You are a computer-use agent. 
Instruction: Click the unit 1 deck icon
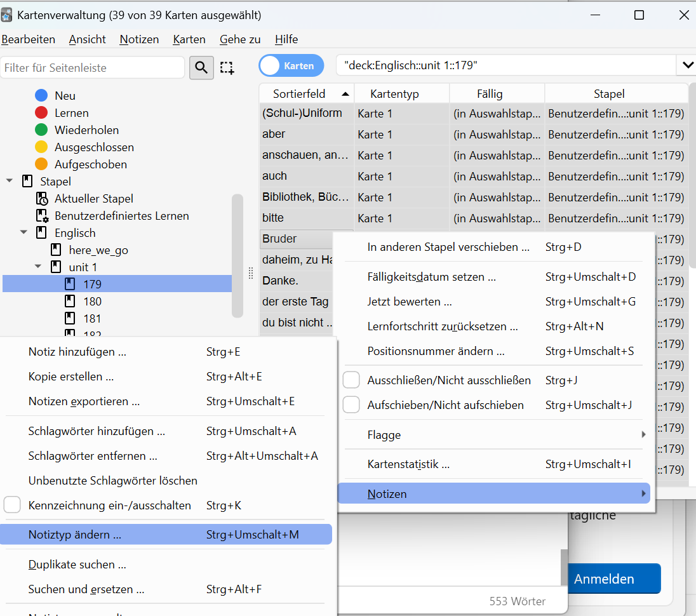(56, 267)
